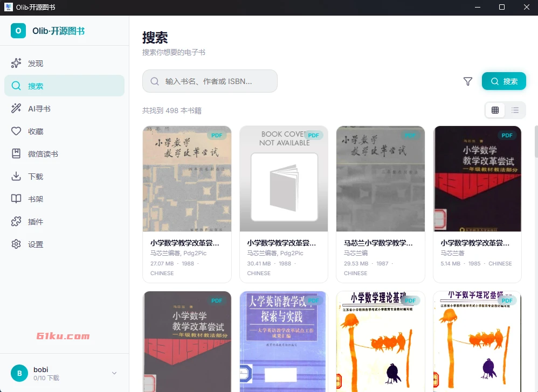The width and height of the screenshot is (538, 392).
Task: Click the 搜索你想要的电子书 subtitle
Action: [x=174, y=52]
